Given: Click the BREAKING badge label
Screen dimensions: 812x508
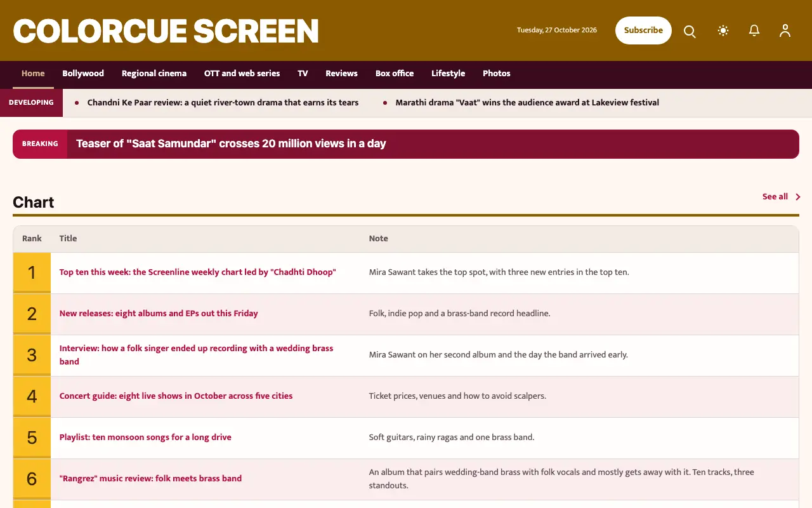Looking at the screenshot, I should click(x=40, y=144).
